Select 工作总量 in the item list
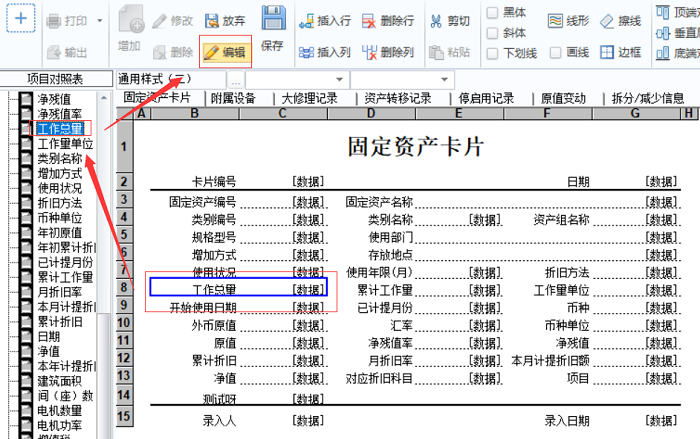Image resolution: width=700 pixels, height=439 pixels. coord(60,129)
